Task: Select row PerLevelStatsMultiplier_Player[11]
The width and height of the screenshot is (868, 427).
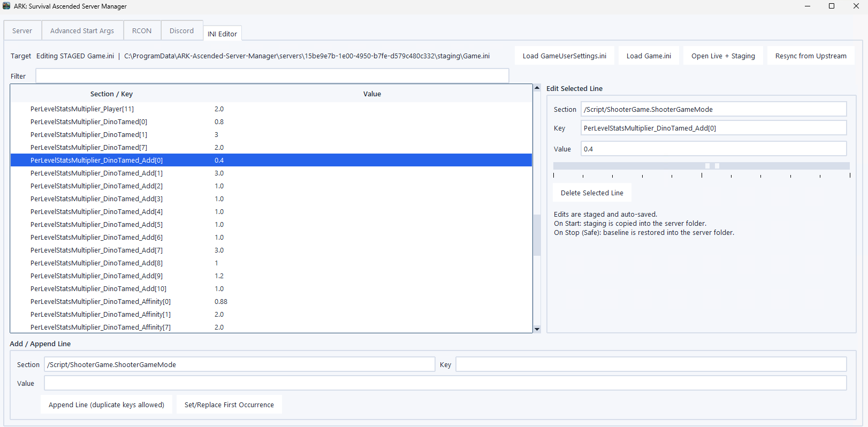Action: (271, 109)
